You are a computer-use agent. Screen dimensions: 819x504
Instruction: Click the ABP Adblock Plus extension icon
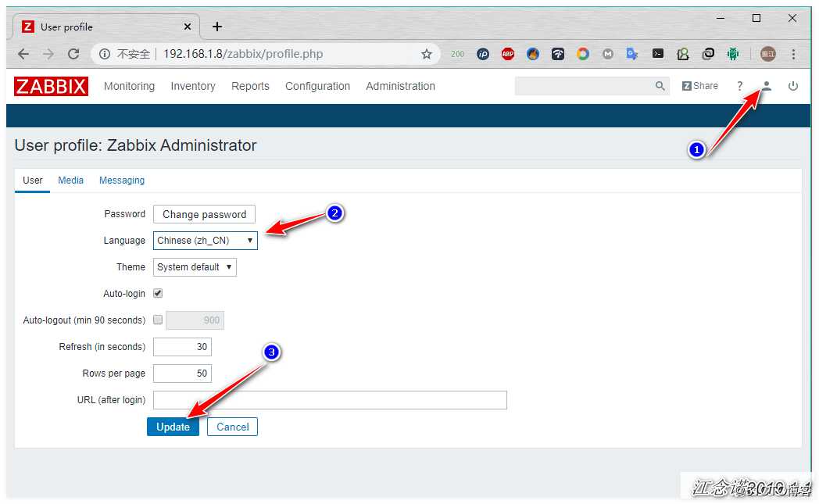[x=508, y=54]
